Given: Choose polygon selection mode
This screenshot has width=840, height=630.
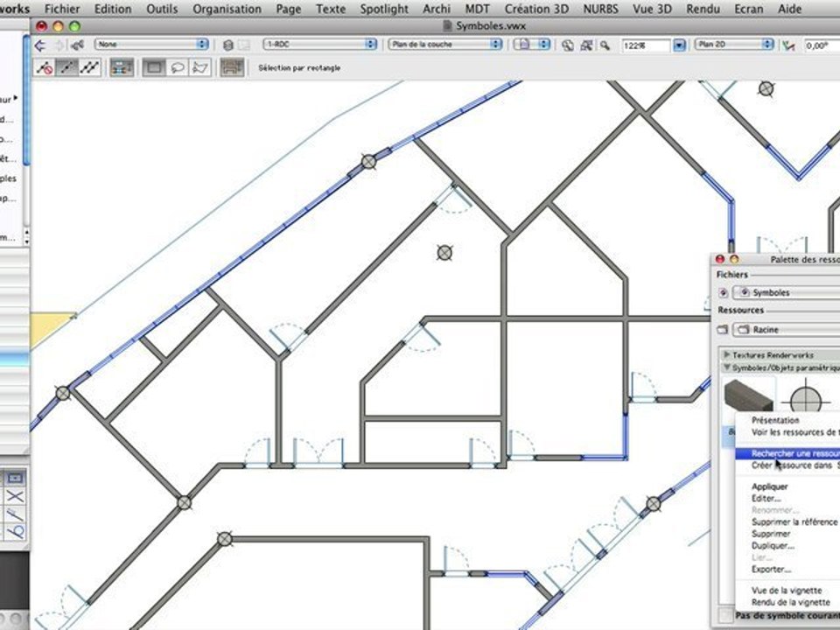Looking at the screenshot, I should (x=199, y=68).
